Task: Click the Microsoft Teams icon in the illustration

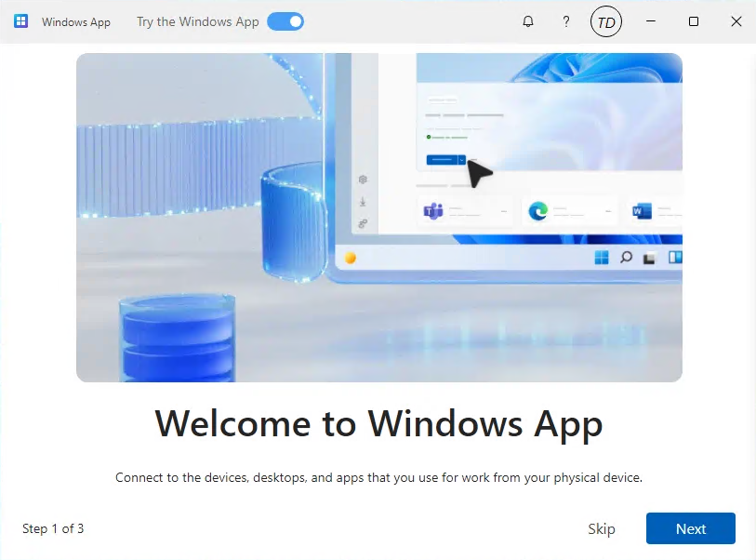Action: tap(433, 211)
